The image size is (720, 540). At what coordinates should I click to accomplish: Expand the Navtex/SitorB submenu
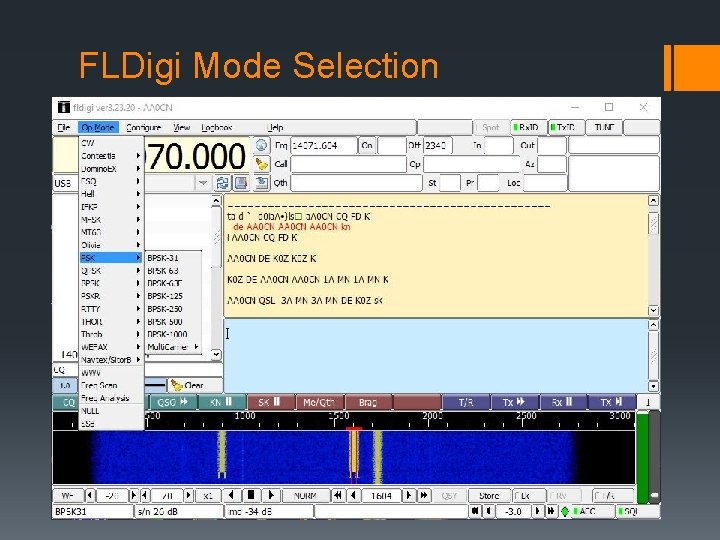(x=111, y=360)
